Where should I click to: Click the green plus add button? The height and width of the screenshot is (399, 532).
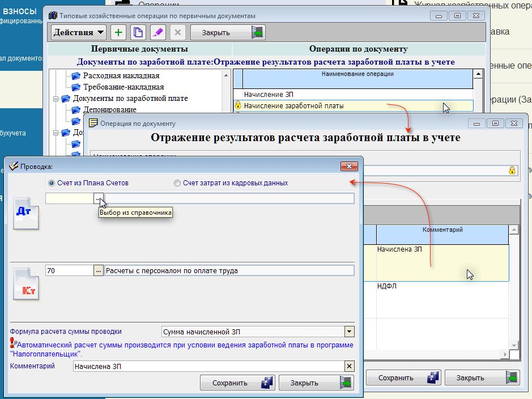point(118,32)
